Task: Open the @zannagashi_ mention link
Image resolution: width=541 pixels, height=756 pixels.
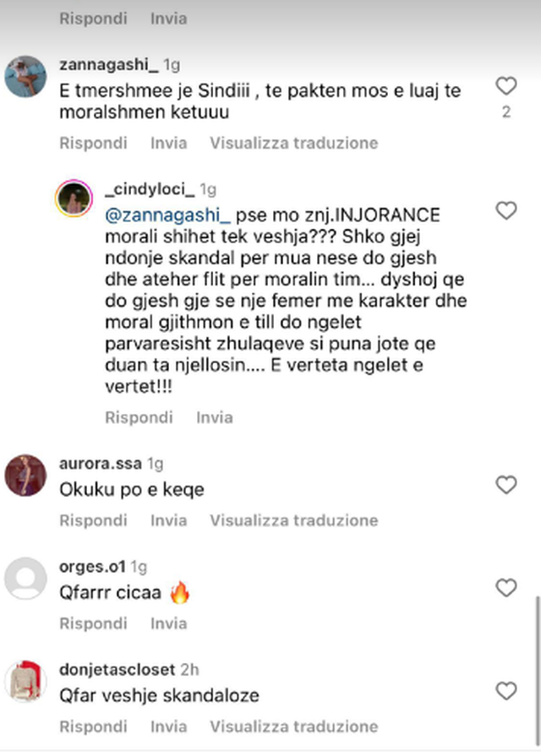Action: [169, 216]
